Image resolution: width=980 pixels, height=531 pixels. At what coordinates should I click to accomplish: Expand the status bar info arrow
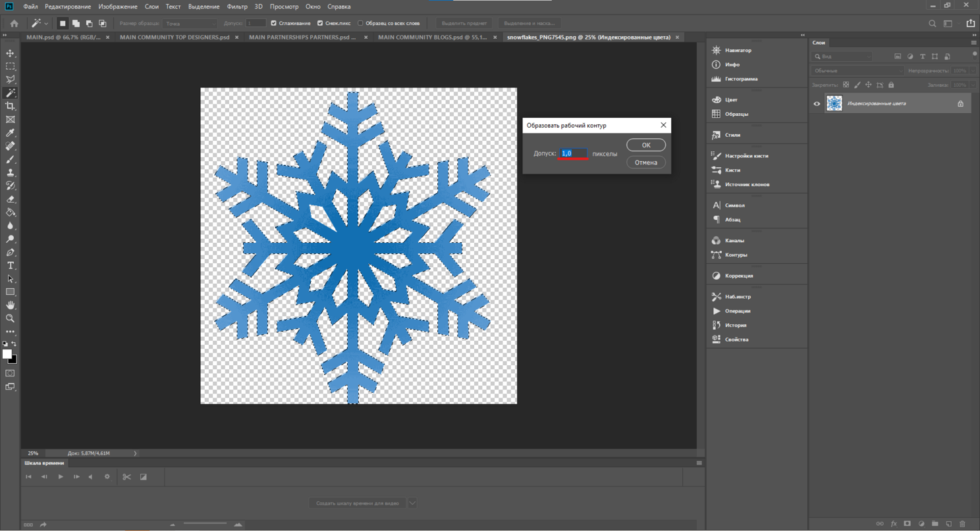click(x=136, y=453)
